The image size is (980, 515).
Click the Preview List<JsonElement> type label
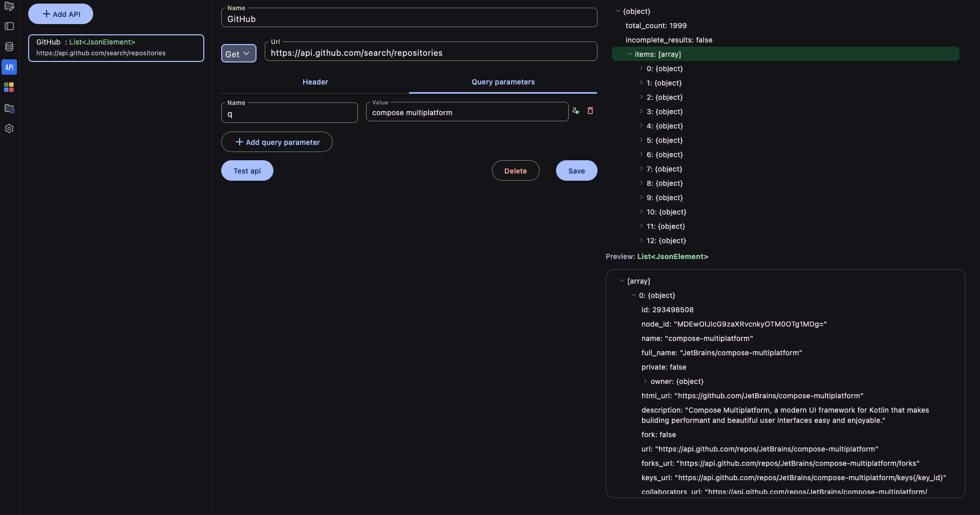[672, 256]
